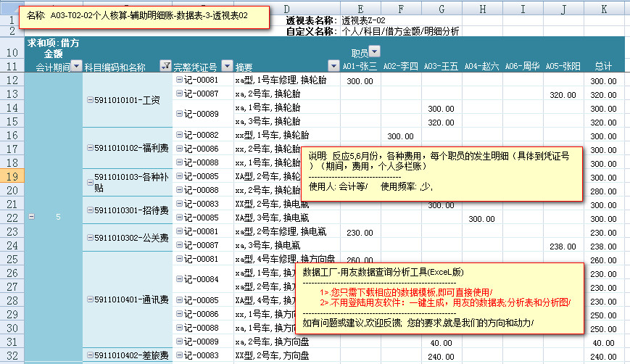Image resolution: width=630 pixels, height=364 pixels.
Task: Collapse the 5911010301-招待费 group minus icon
Action: pyautogui.click(x=90, y=210)
